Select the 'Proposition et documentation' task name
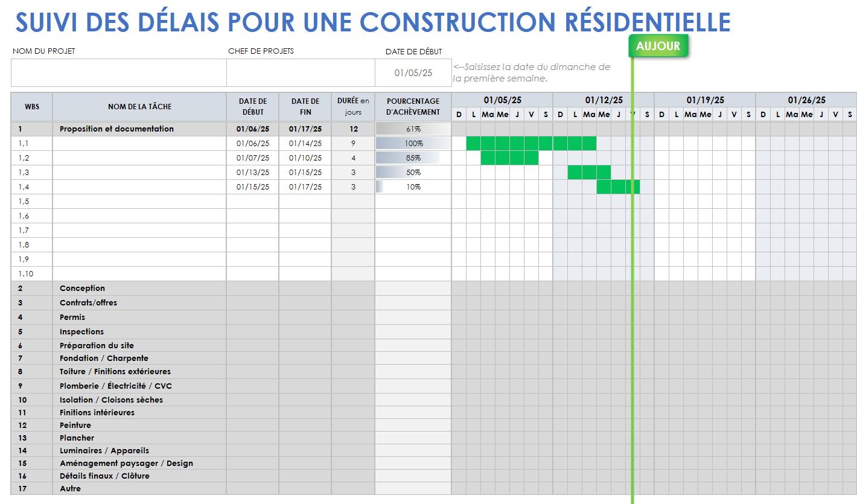The width and height of the screenshot is (857, 504). pyautogui.click(x=116, y=129)
